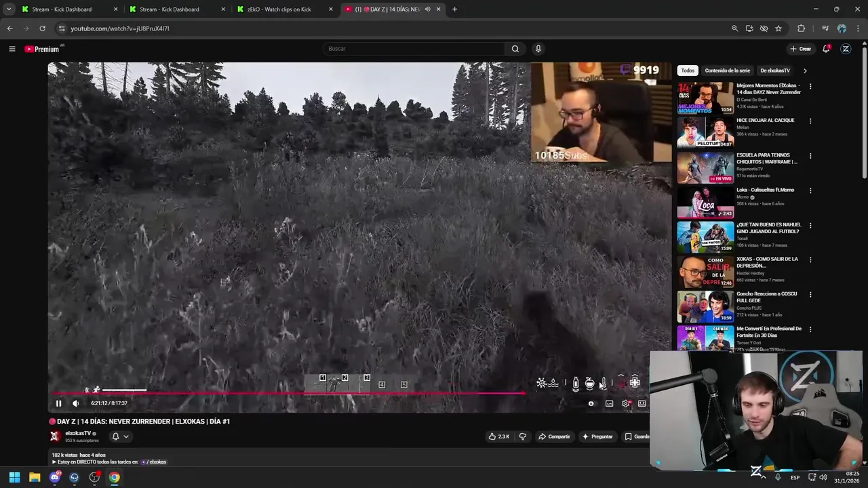
Task: Click the search magnifier button
Action: tap(515, 49)
